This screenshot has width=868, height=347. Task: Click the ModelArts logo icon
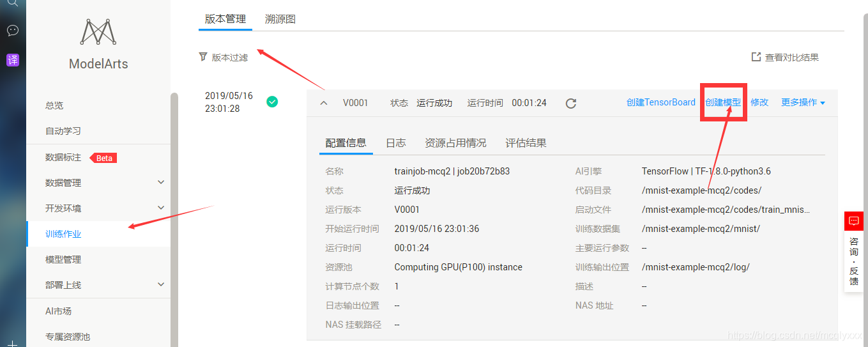(x=98, y=32)
